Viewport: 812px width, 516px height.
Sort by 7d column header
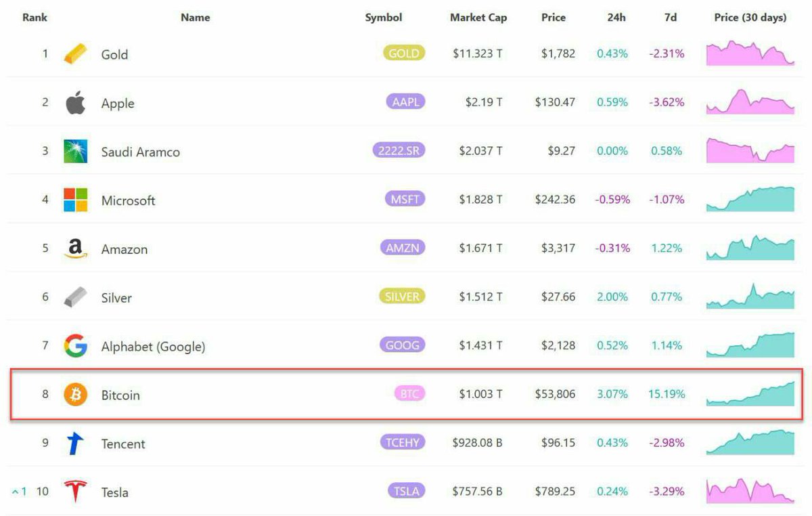pyautogui.click(x=670, y=18)
